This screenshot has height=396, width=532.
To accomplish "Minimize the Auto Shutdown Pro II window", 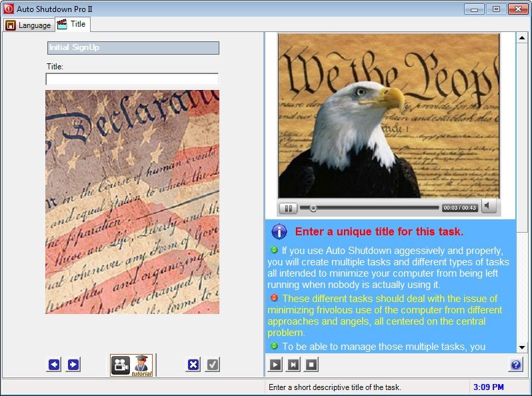I will click(x=474, y=9).
